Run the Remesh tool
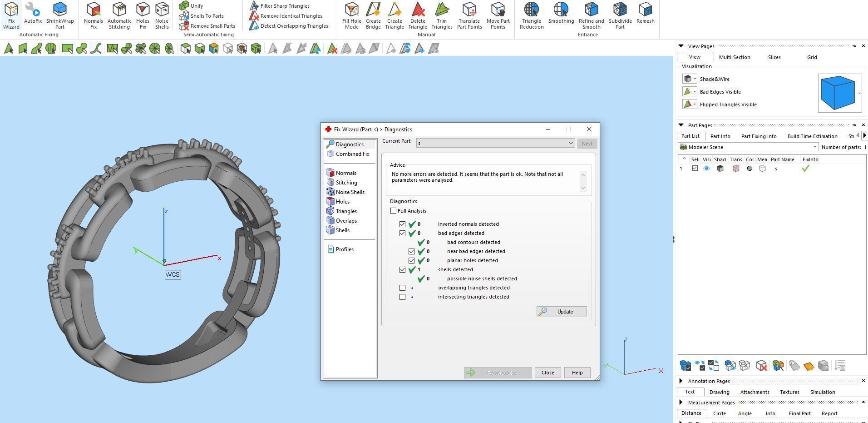 [x=646, y=13]
